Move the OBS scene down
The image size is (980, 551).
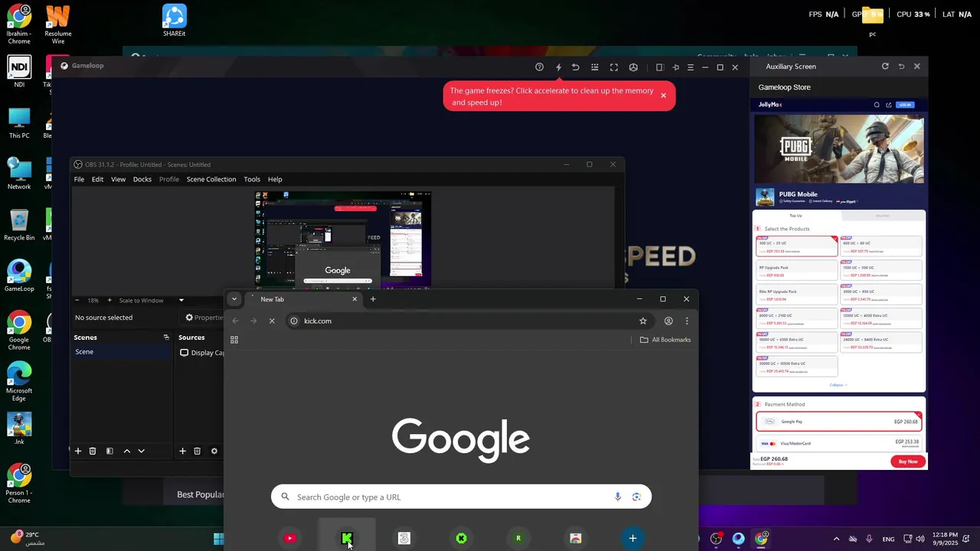coord(141,452)
